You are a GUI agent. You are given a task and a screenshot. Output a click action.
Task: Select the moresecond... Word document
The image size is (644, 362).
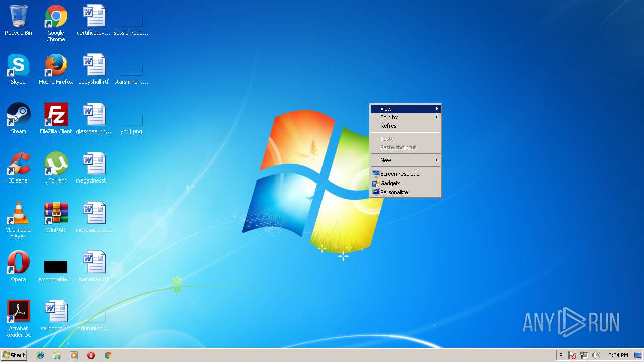(94, 217)
